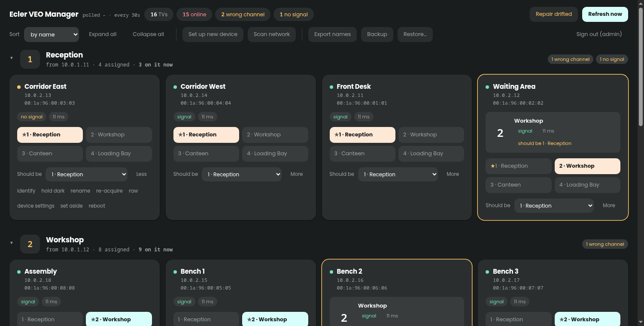Click Waiting Area green status dot

pos(487,87)
